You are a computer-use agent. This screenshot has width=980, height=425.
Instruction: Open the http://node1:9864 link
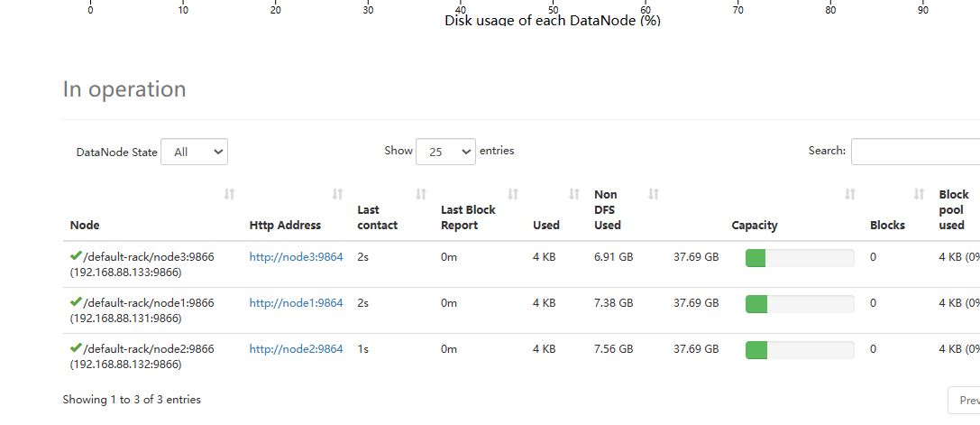tap(296, 303)
